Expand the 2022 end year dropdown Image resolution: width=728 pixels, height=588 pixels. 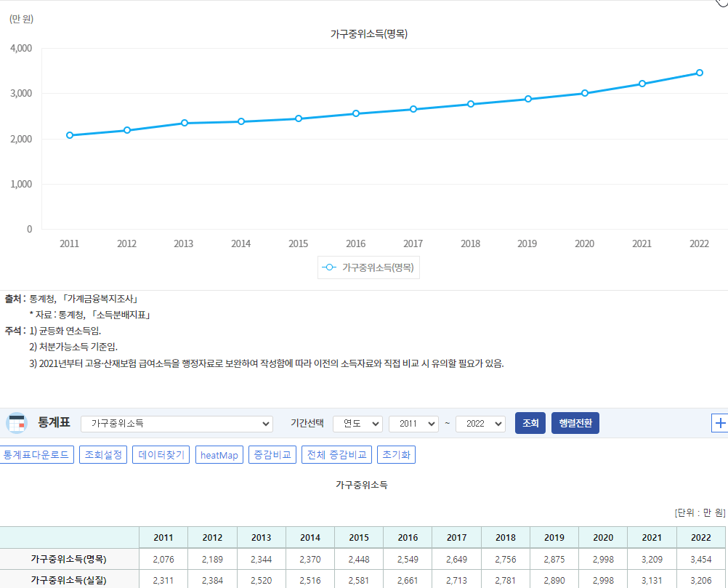[x=480, y=424]
